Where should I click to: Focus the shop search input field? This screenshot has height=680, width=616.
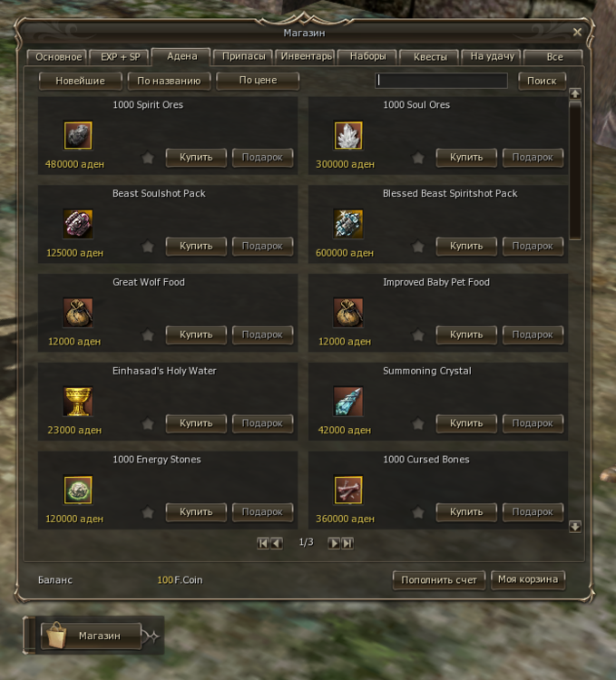[441, 81]
